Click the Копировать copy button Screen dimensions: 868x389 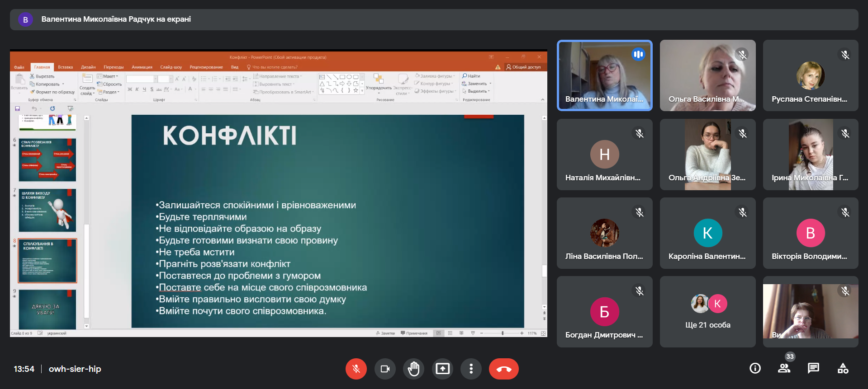tap(47, 84)
